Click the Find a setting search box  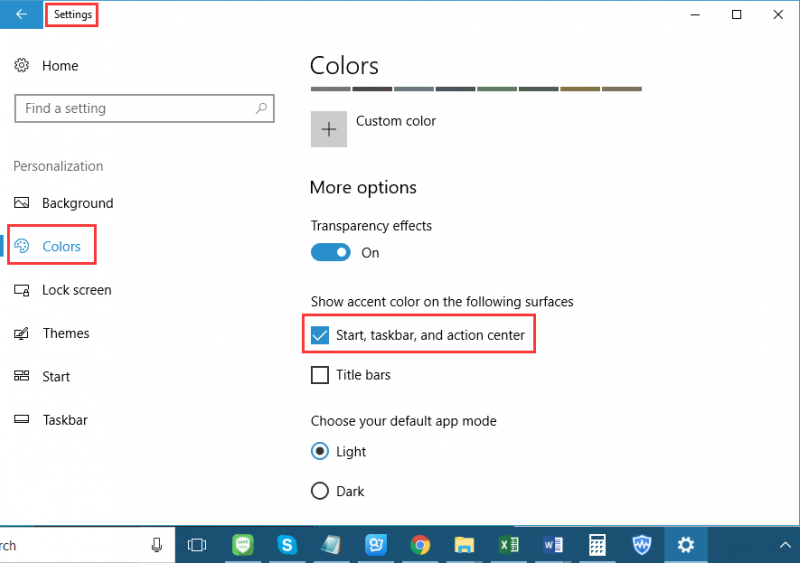[144, 108]
